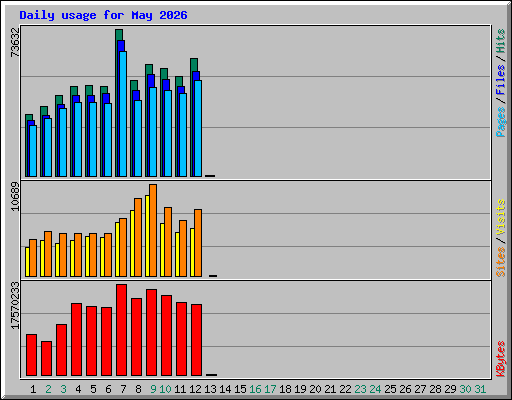Viewport: 512px width, 400px height.
Task: Click the yellow Visits bar for day 7
Action: pos(117,249)
